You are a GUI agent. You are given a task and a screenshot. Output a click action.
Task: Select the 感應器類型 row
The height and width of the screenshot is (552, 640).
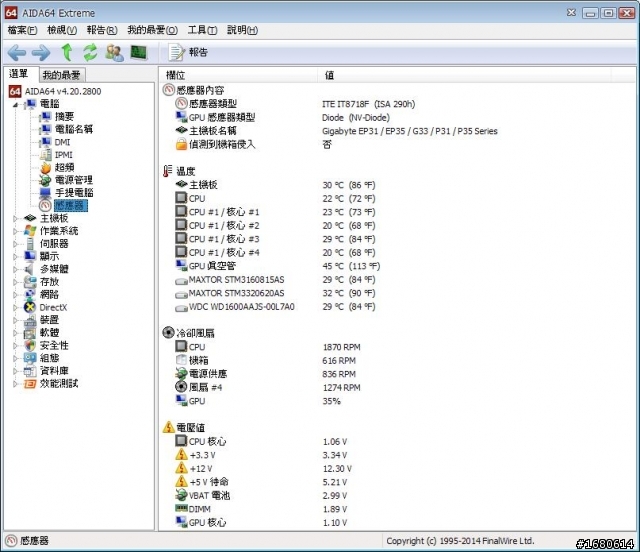click(x=295, y=104)
